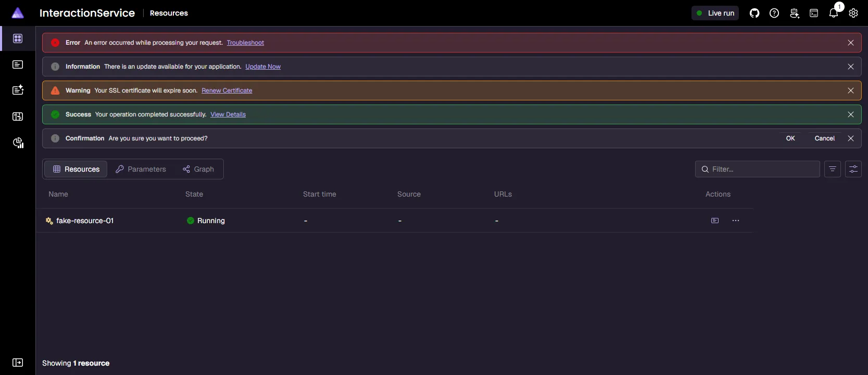
Task: Select the fake-resource-01 row name
Action: tap(85, 221)
